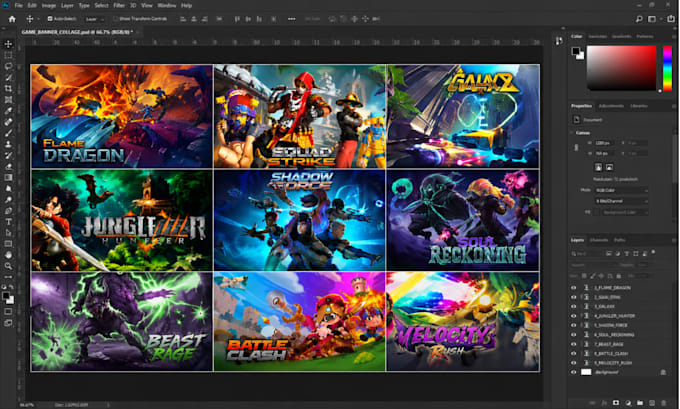Open the Layers panel options menu
This screenshot has width=680, height=409.
coord(673,240)
